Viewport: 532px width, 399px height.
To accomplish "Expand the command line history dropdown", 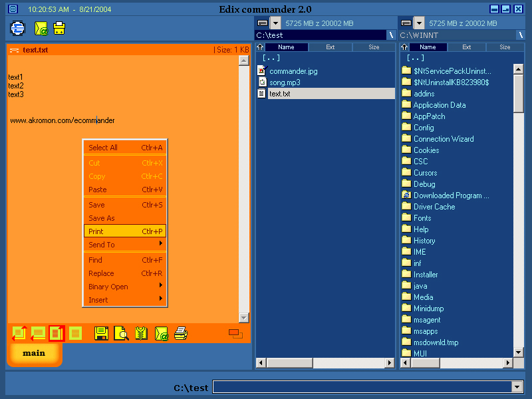I will 517,387.
